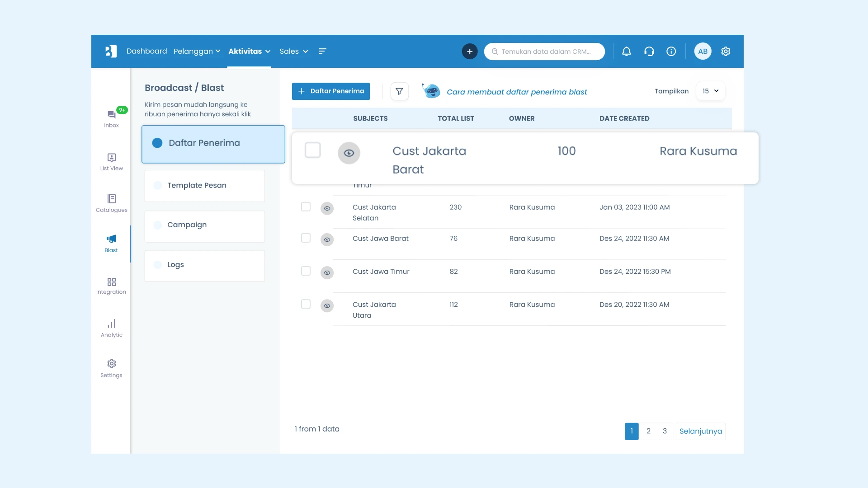This screenshot has height=488, width=868.
Task: Check the Cust Jakarta Utara checkbox
Action: pos(306,304)
